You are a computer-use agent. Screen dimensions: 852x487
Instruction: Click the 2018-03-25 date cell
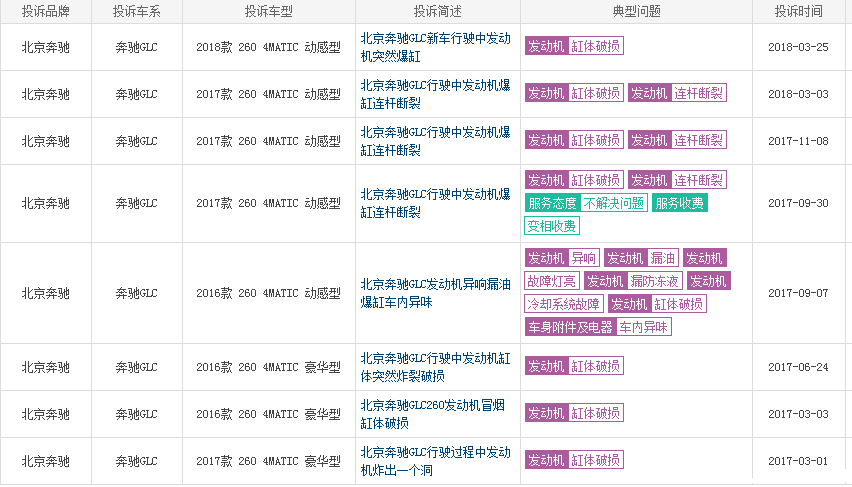(x=798, y=47)
